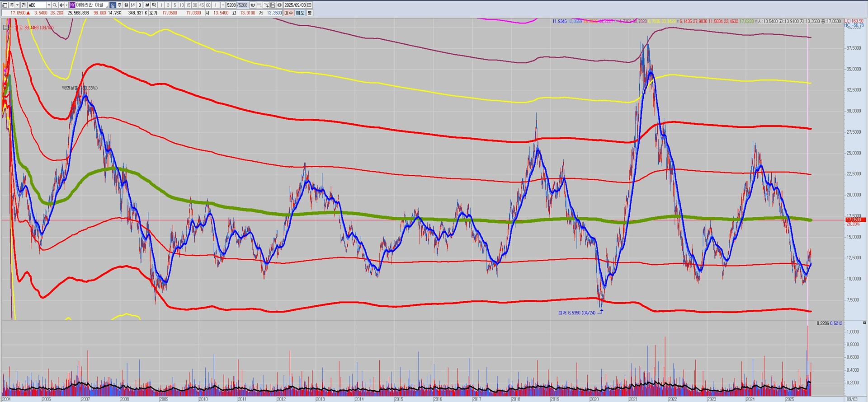Click the save chart floppy icon
The image size is (868, 402).
tap(273, 5)
